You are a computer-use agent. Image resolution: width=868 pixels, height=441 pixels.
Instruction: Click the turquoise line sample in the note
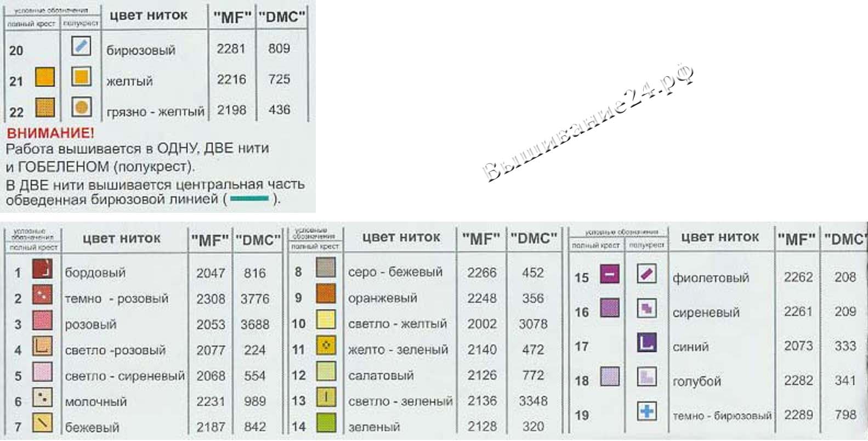coord(249,199)
